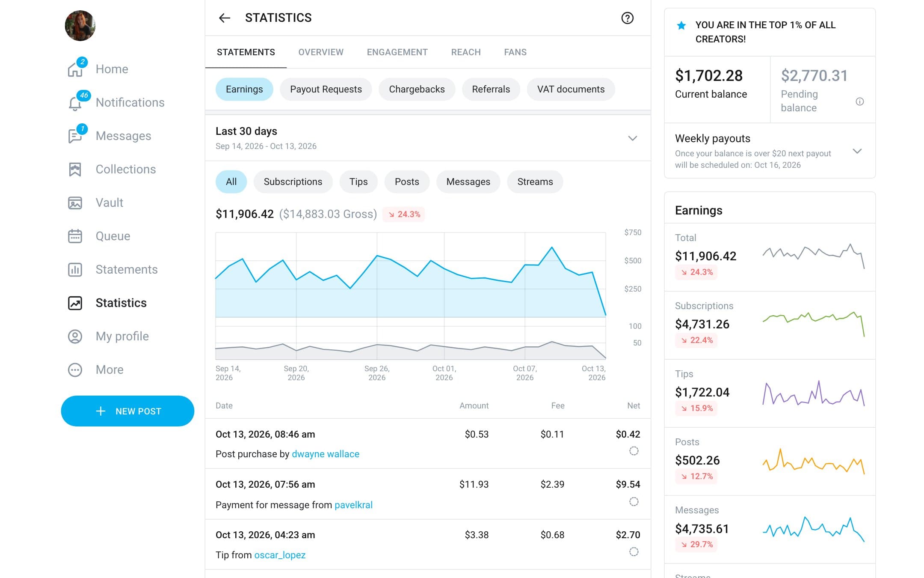Select the Payout Requests pill
The image size is (924, 578).
pyautogui.click(x=326, y=89)
